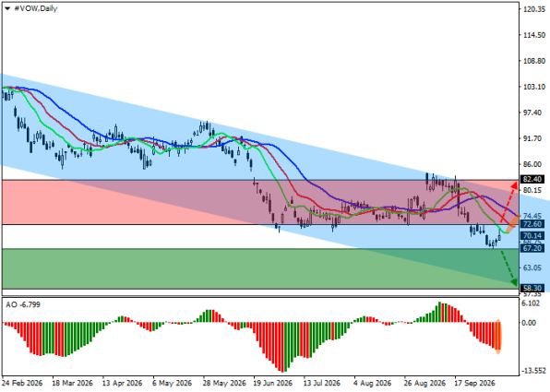Click the 58.30 target level price tag
550x392 pixels.
pyautogui.click(x=532, y=288)
